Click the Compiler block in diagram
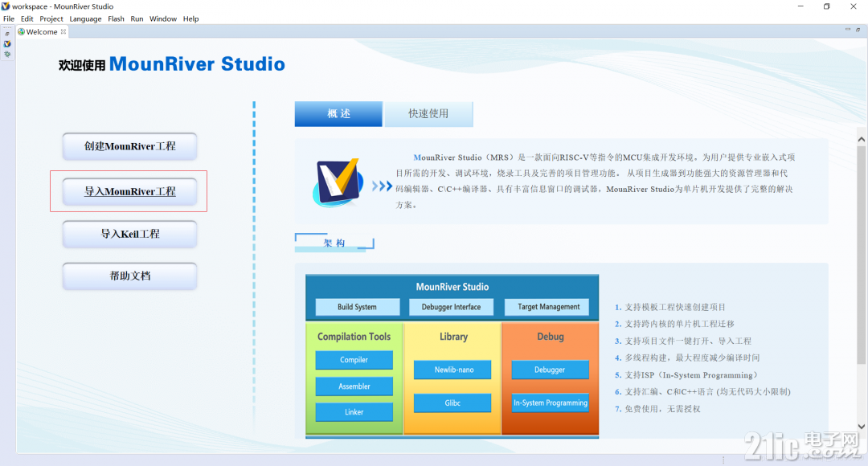 pos(354,360)
